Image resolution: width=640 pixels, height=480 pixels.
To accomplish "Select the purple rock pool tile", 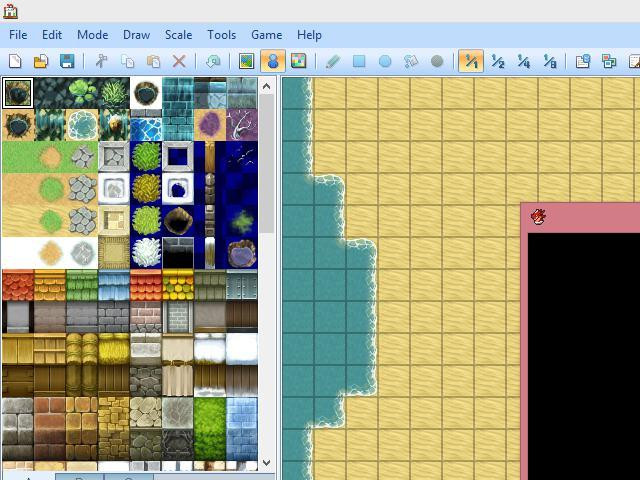I will tap(242, 253).
